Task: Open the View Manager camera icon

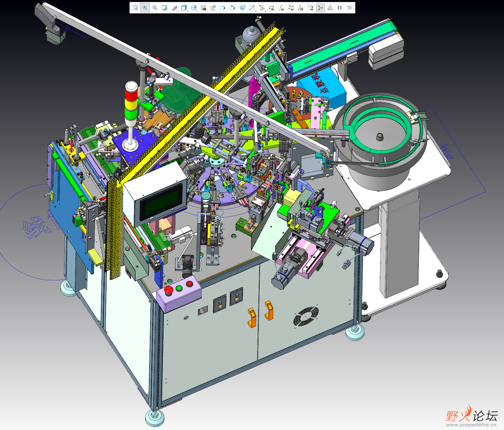Action: [x=204, y=8]
